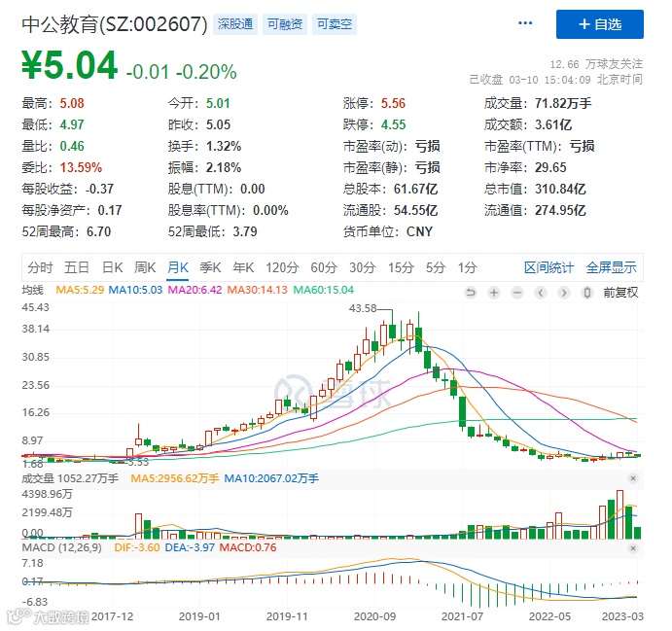Click the current price ¥5.04
The height and width of the screenshot is (631, 672).
[69, 65]
